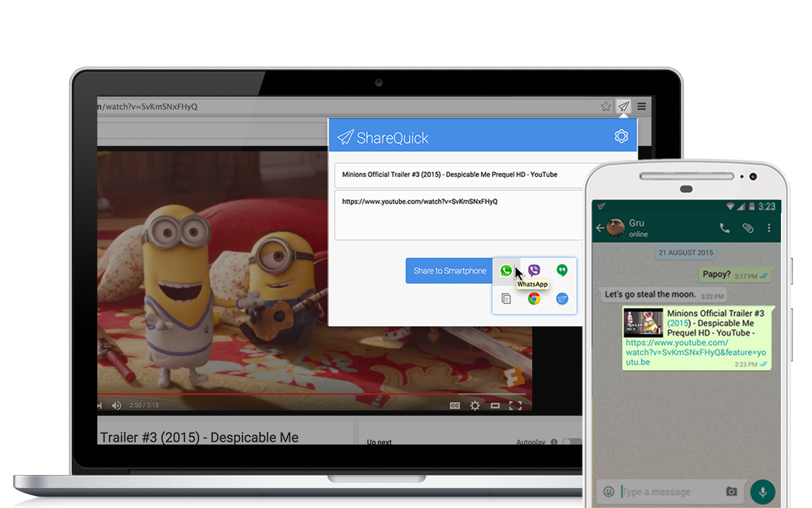The height and width of the screenshot is (508, 812).
Task: Open the browser hamburger menu
Action: (x=642, y=106)
